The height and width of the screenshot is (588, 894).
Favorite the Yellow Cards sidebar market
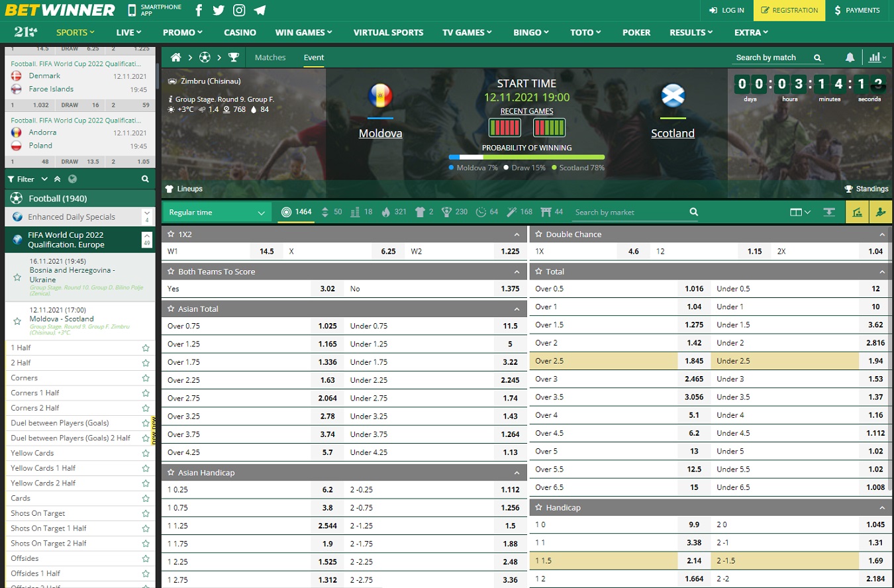pos(146,453)
